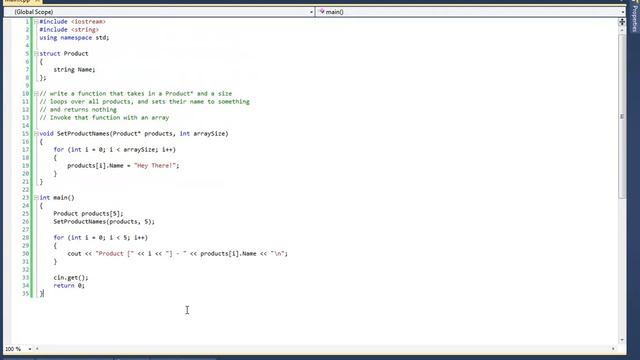Click the vertical scrollbar down arrow
The image size is (640, 360).
pyautogui.click(x=622, y=340)
